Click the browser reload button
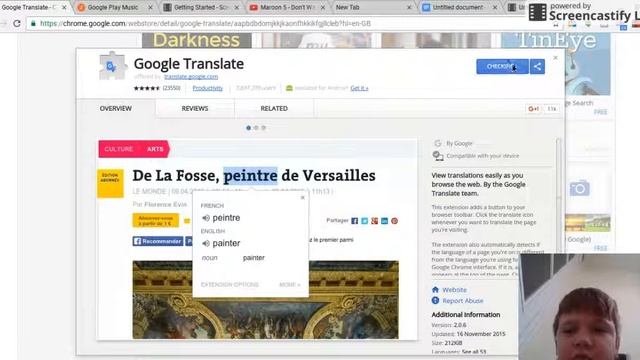640x360 pixels. tap(17, 24)
